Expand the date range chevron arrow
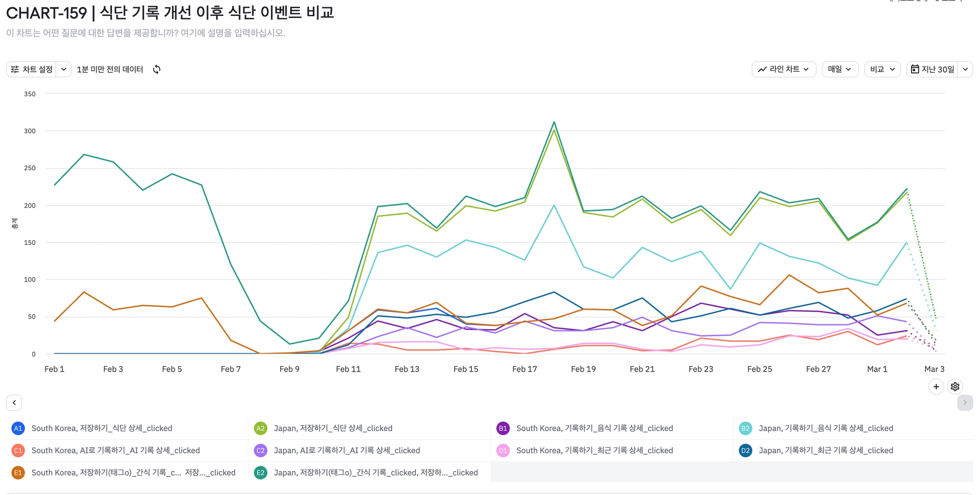 point(965,69)
